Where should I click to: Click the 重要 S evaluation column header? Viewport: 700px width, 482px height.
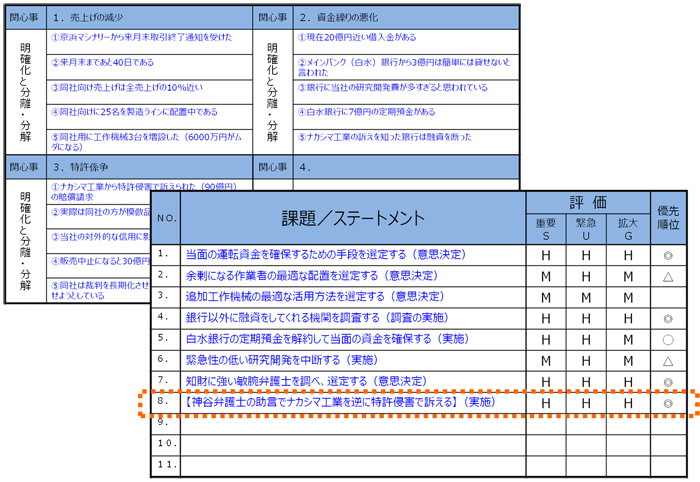[x=547, y=229]
